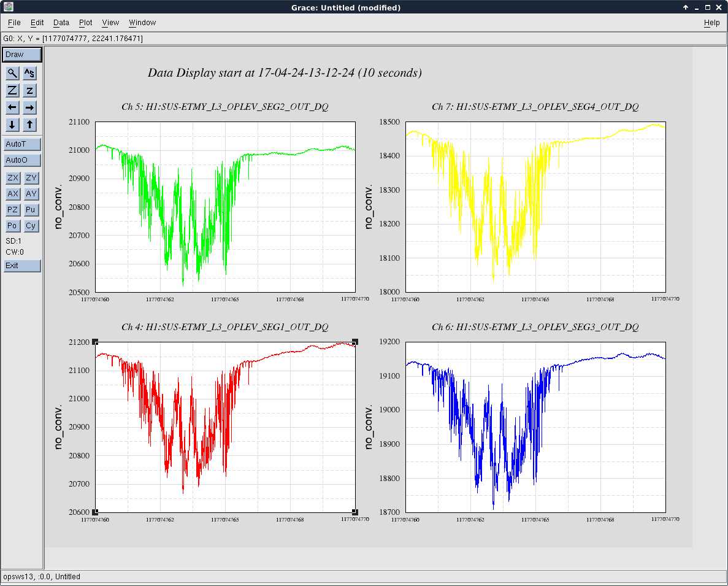Click the green SEG2 plot graph
Screen dimensions: 728x586
click(225, 207)
